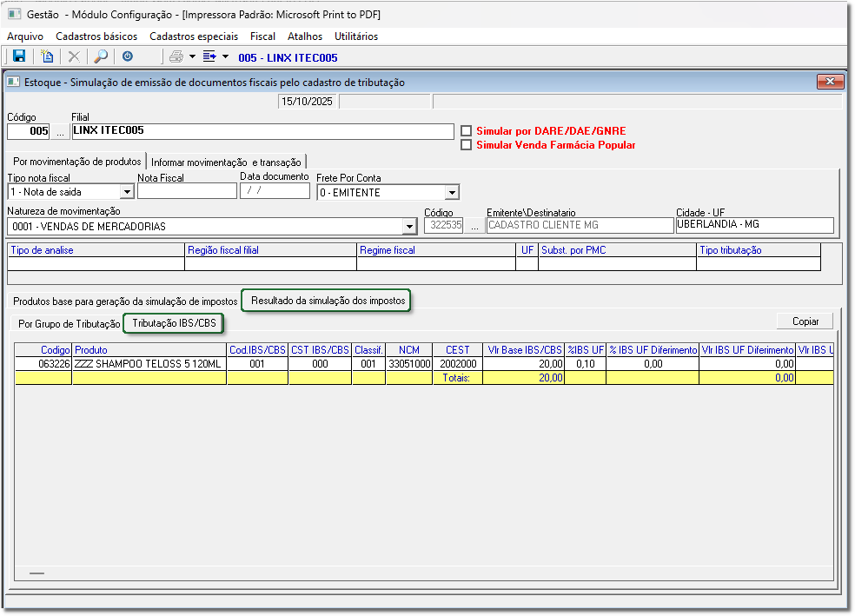Click the Regime fiscal column header
Viewport: 855px width, 616px height.
(436, 250)
